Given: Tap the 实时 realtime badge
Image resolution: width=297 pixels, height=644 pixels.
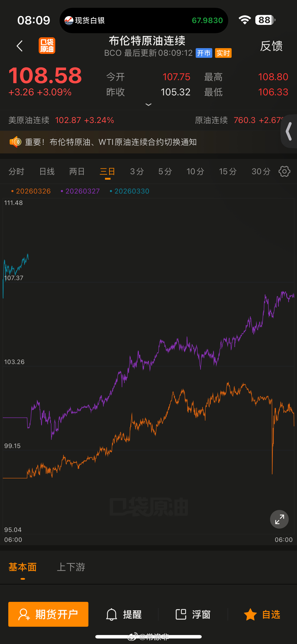Looking at the screenshot, I should pyautogui.click(x=223, y=53).
